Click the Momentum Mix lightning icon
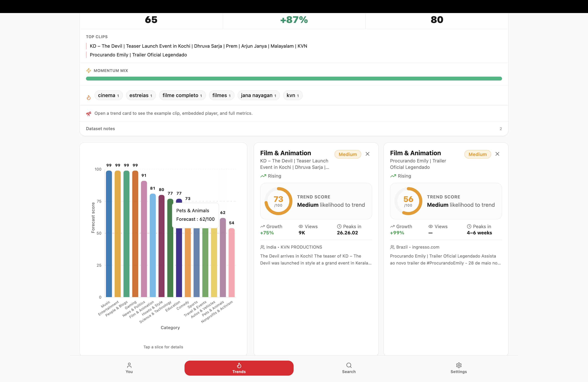This screenshot has width=588, height=382. tap(88, 71)
